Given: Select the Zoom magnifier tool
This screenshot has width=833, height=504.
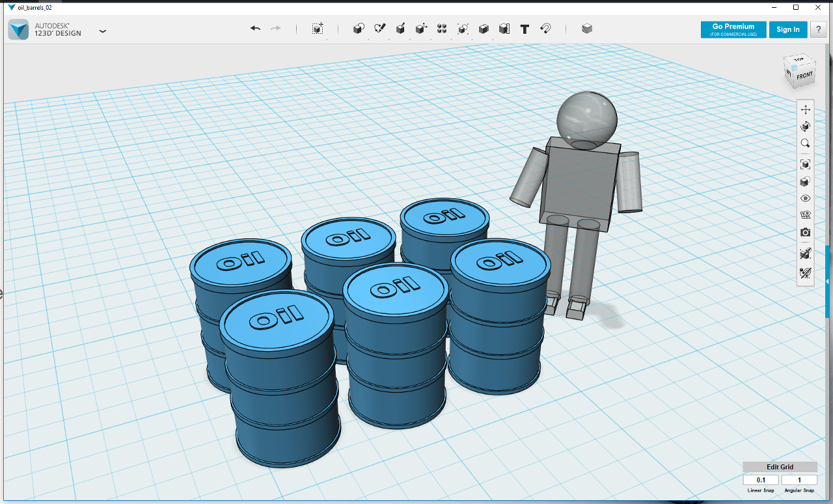Looking at the screenshot, I should (806, 143).
